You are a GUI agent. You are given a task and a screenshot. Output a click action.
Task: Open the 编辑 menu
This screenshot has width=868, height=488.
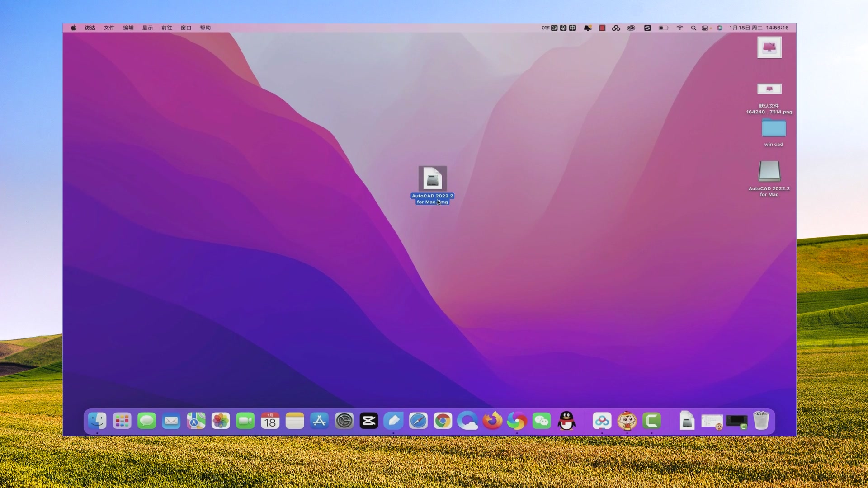[x=128, y=28]
